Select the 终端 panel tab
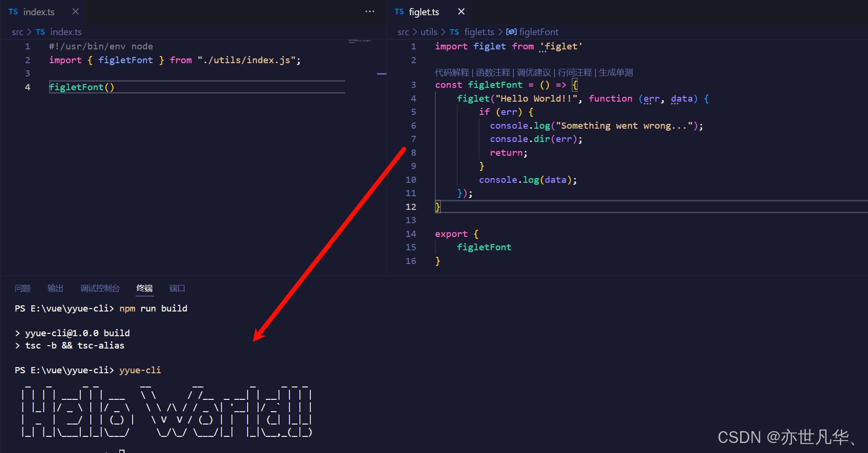 click(145, 288)
